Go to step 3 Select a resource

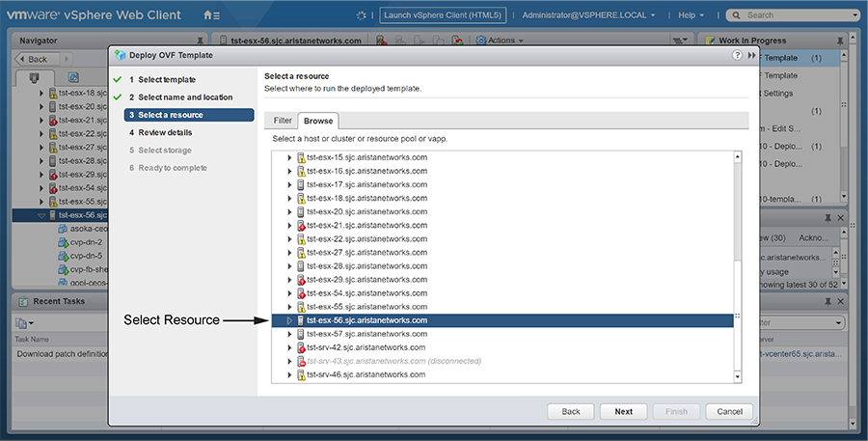(x=189, y=115)
